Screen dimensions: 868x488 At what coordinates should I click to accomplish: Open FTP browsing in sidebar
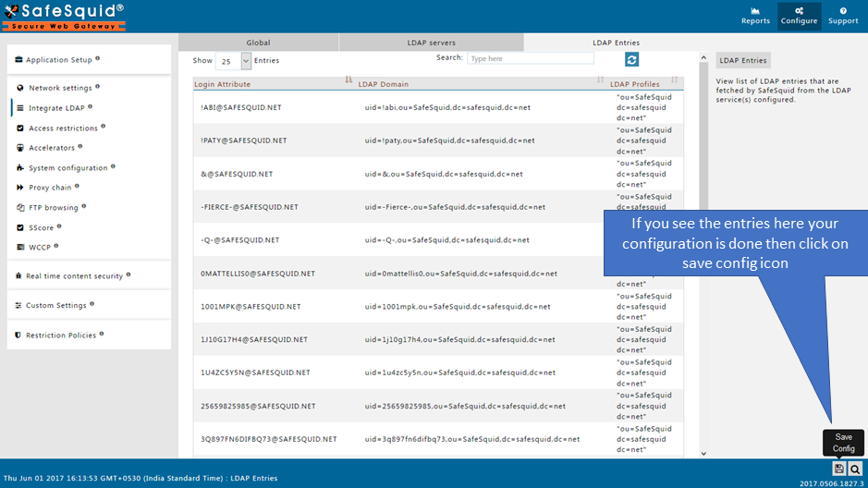[x=53, y=207]
